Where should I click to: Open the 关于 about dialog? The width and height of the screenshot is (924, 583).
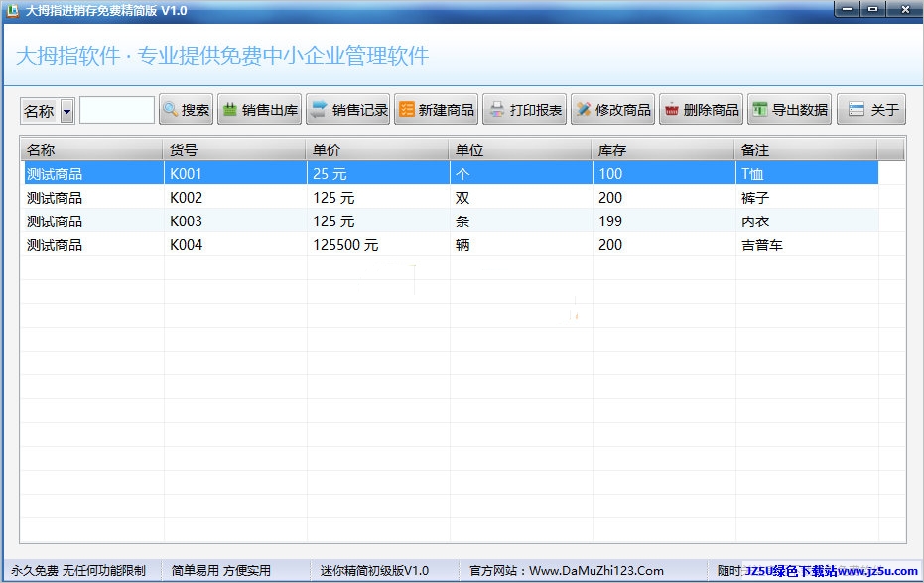pos(871,109)
